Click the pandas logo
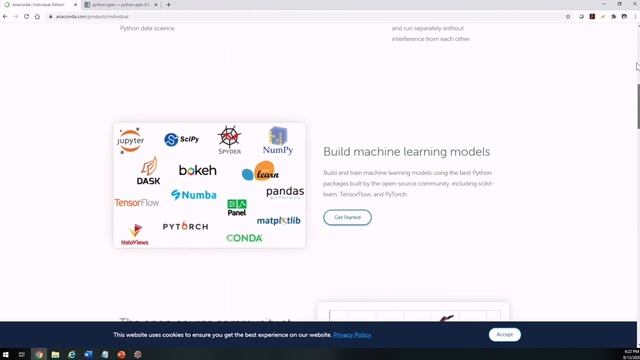640x360 pixels. tap(285, 192)
